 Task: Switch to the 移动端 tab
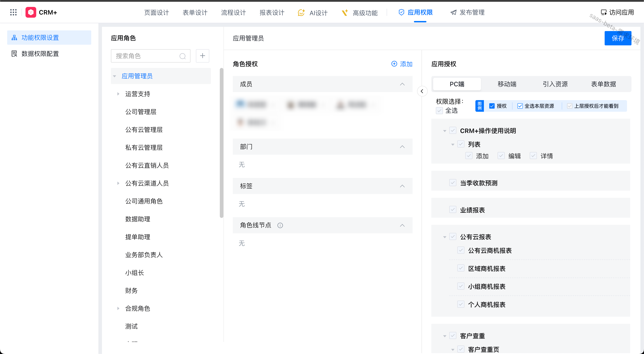pyautogui.click(x=507, y=84)
